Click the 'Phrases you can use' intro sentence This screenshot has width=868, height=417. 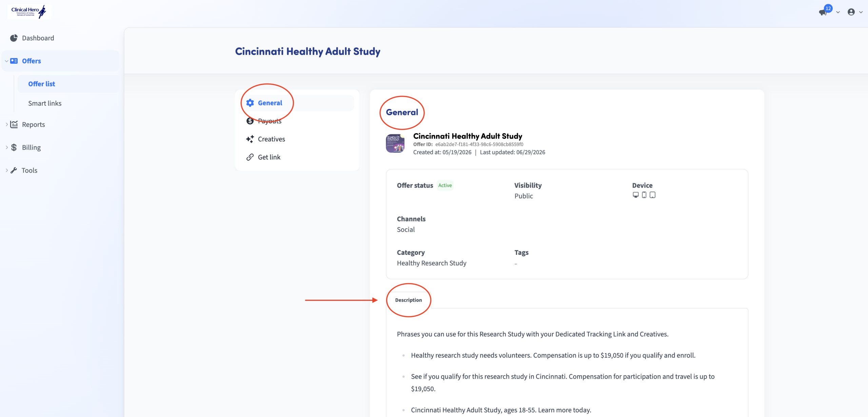[x=533, y=334]
